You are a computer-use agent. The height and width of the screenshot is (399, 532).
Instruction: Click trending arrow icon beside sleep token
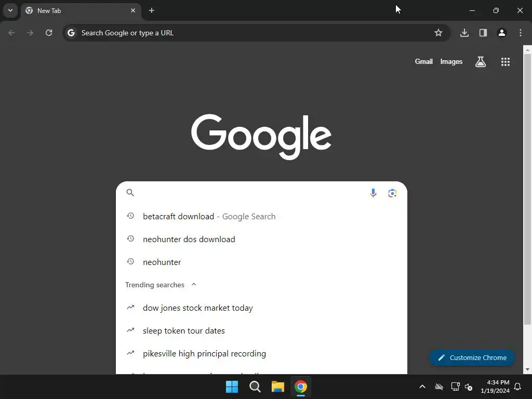[130, 330]
